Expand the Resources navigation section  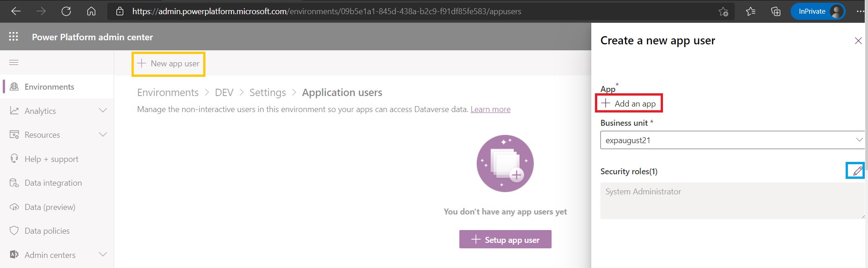(x=103, y=135)
